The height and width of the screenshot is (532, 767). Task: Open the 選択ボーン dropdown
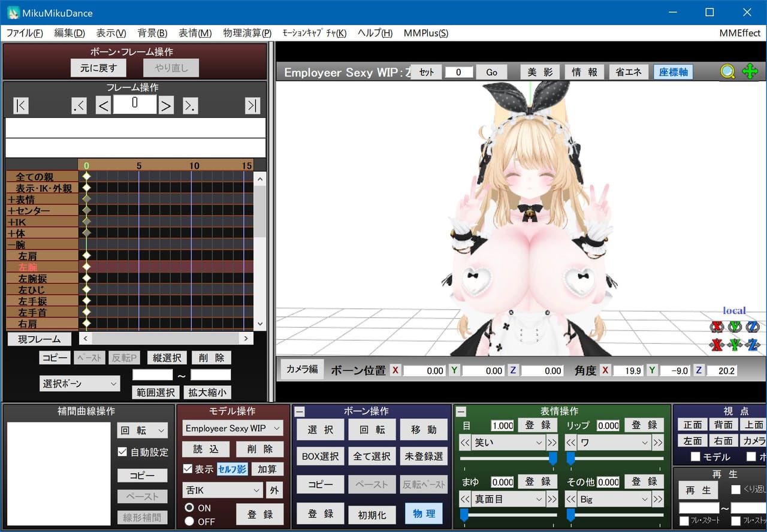[80, 383]
